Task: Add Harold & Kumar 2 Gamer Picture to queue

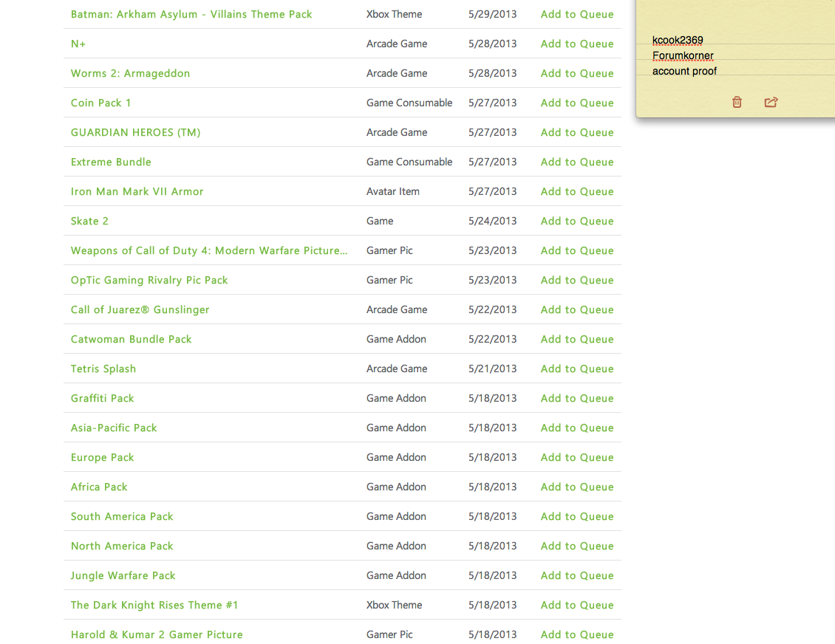Action: (577, 634)
